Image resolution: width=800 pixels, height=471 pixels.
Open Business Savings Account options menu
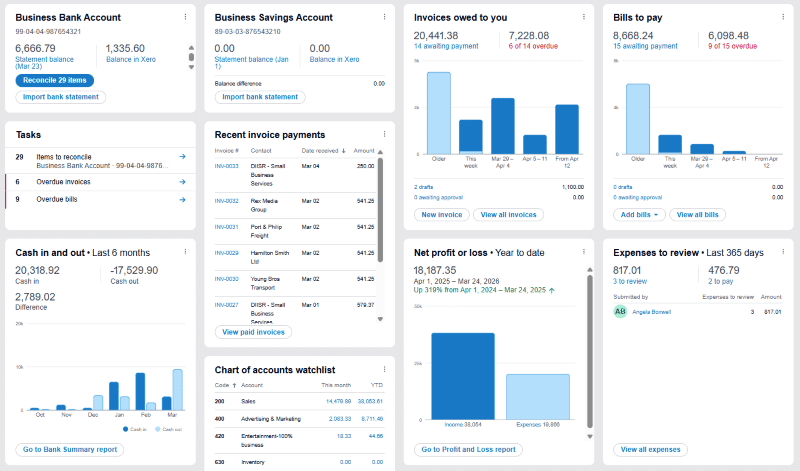(384, 17)
